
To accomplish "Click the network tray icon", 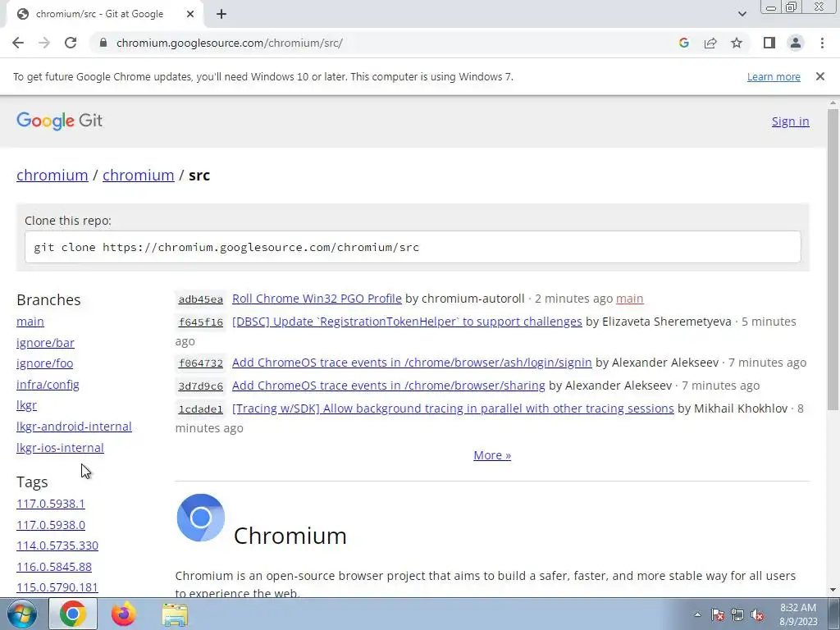I will click(737, 614).
